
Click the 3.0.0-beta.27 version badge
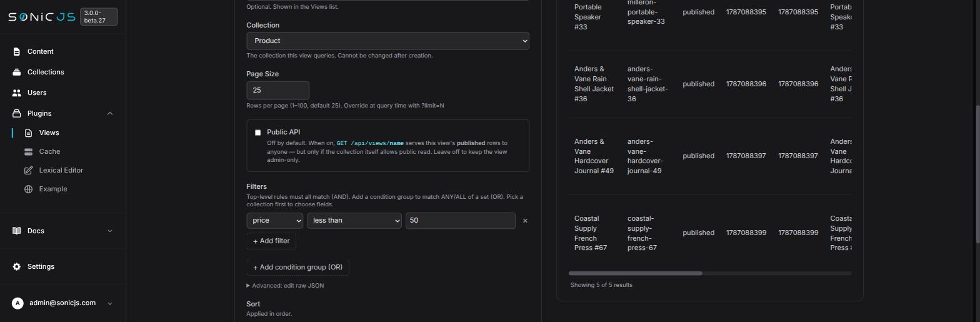point(99,17)
